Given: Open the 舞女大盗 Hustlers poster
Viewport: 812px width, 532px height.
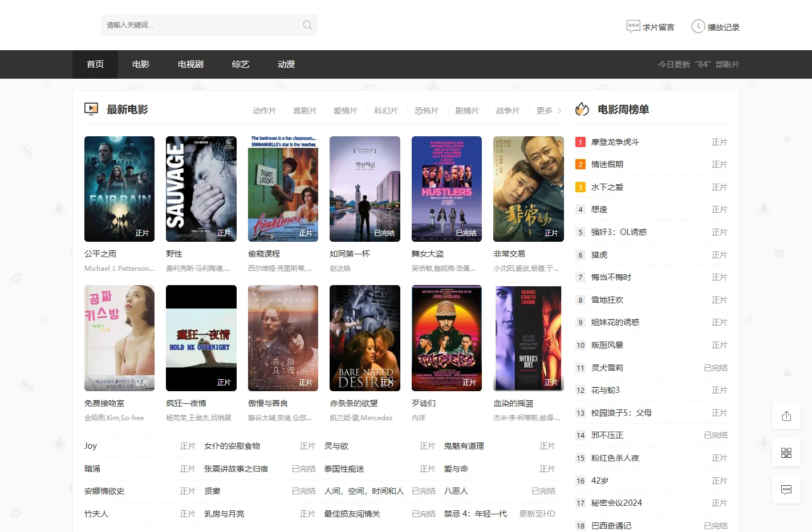Looking at the screenshot, I should 446,189.
